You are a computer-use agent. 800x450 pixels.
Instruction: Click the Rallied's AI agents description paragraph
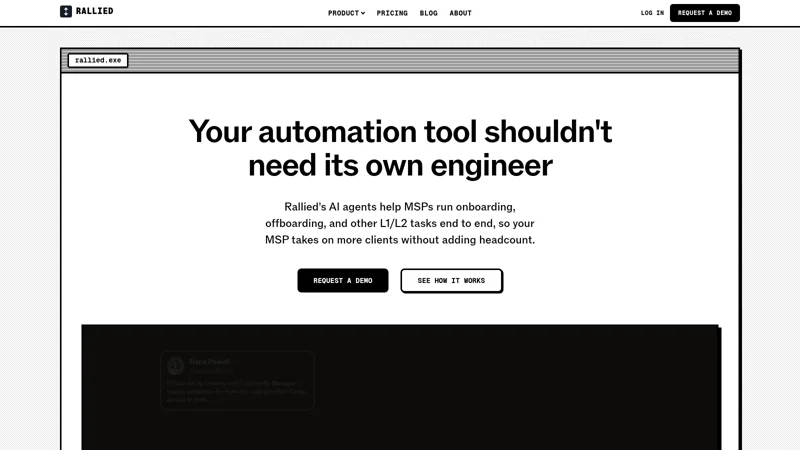pyautogui.click(x=400, y=223)
